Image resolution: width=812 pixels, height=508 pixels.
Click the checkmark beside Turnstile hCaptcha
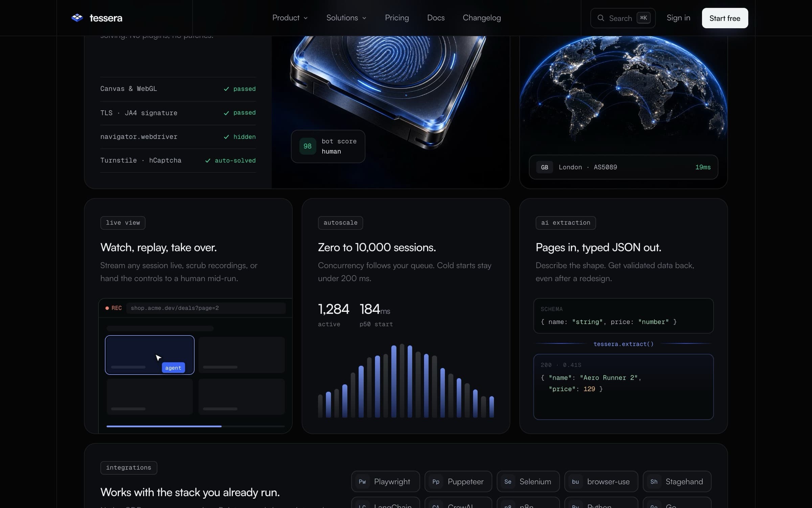click(x=208, y=161)
